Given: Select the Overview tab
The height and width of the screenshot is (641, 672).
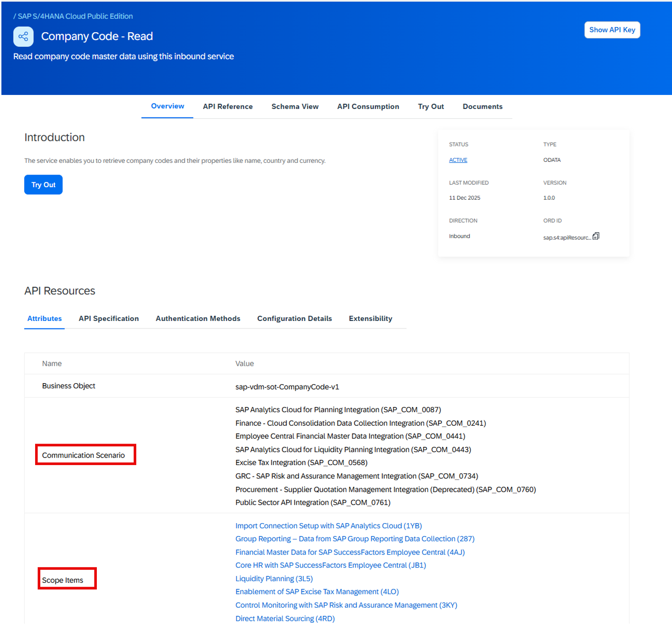Looking at the screenshot, I should pos(168,106).
